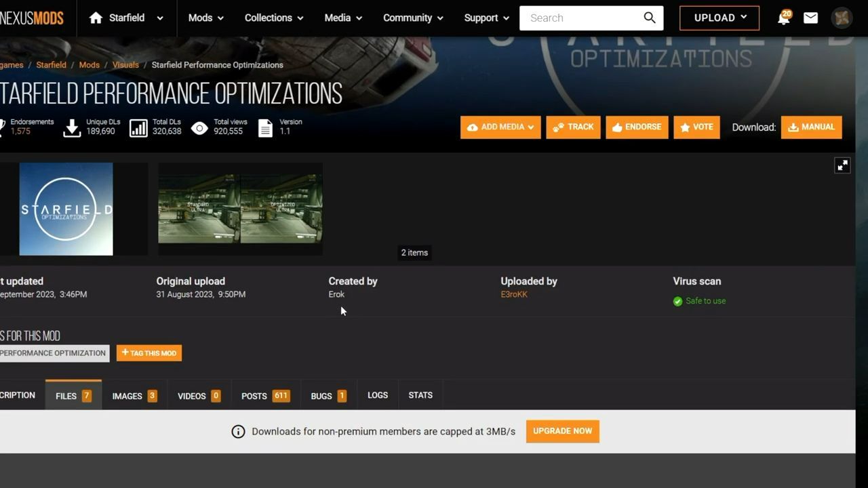Image resolution: width=868 pixels, height=488 pixels.
Task: Click the info icon in download cap notice
Action: tap(238, 432)
